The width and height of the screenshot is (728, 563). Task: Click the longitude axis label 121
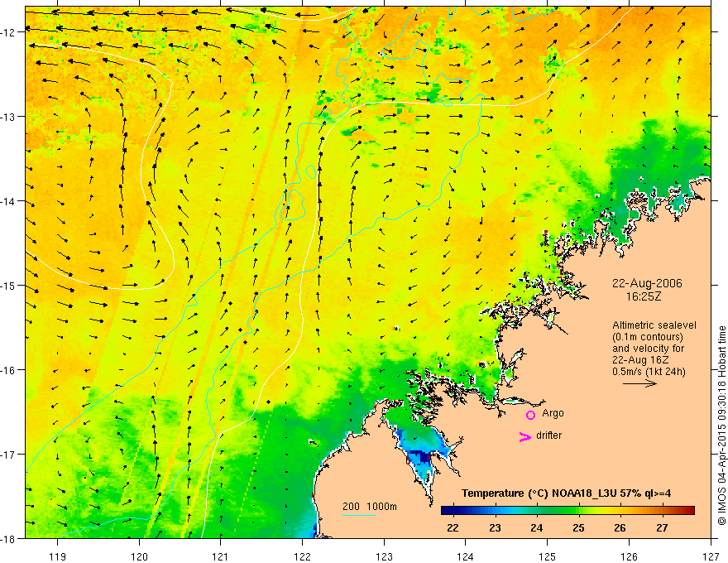(x=221, y=556)
